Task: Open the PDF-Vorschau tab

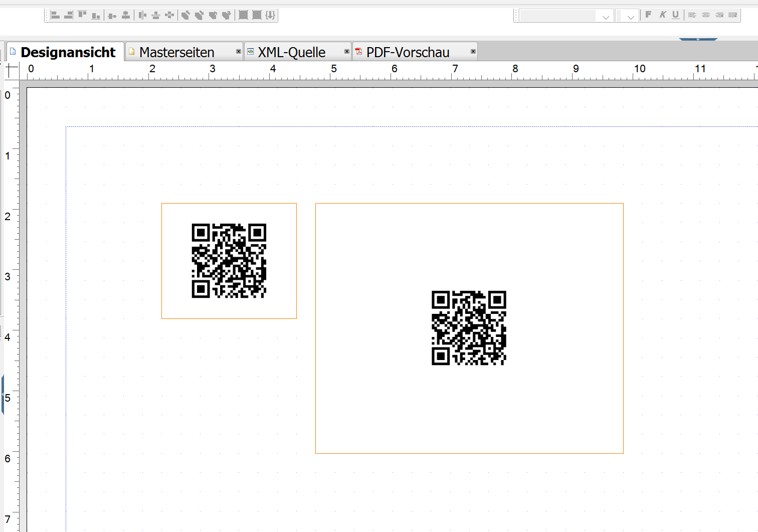Action: 408,52
